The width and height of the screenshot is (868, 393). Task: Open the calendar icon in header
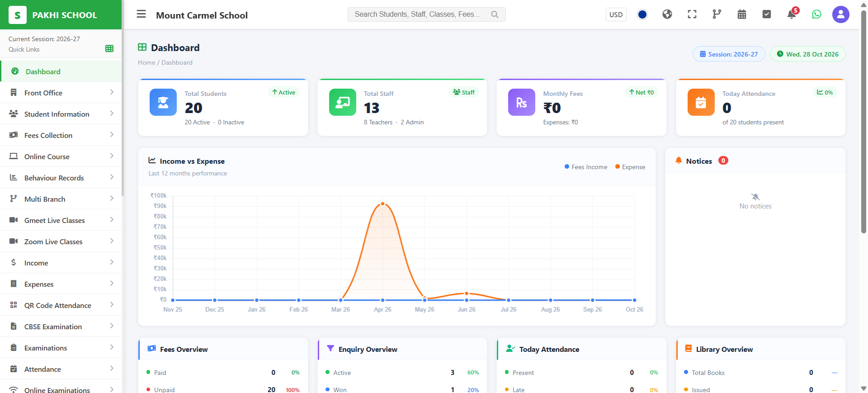742,14
